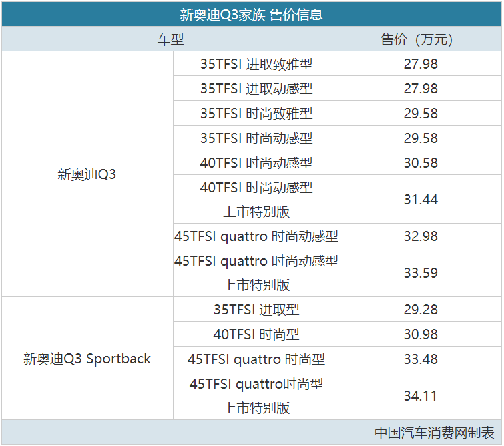Click the '新奥迪Q3 Sportback' group cell
Viewport: 504px width, 446px height.
click(x=87, y=359)
